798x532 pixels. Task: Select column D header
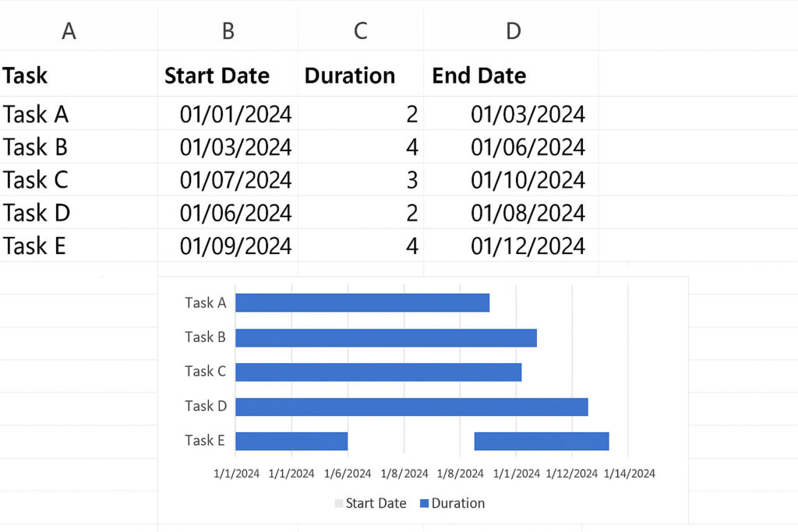tap(513, 31)
